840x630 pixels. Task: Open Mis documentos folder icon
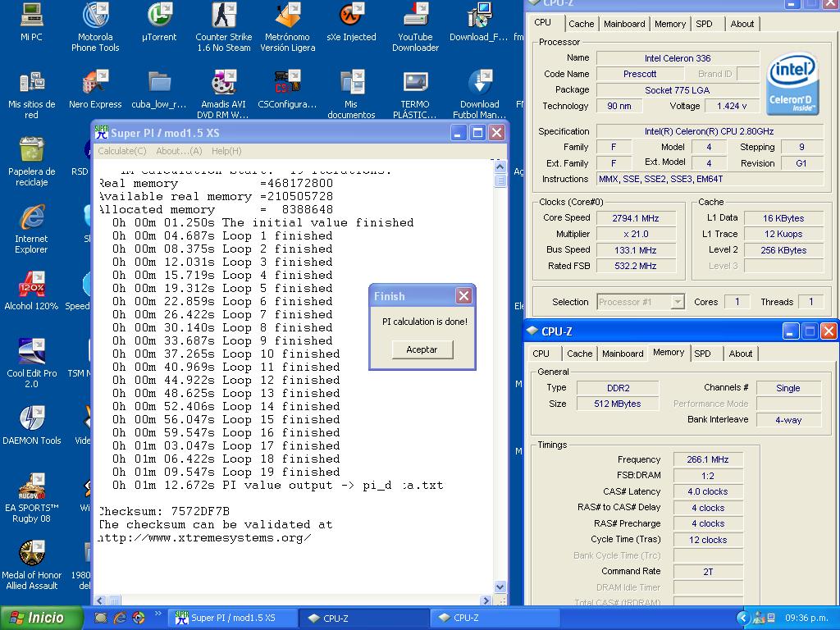tap(351, 94)
